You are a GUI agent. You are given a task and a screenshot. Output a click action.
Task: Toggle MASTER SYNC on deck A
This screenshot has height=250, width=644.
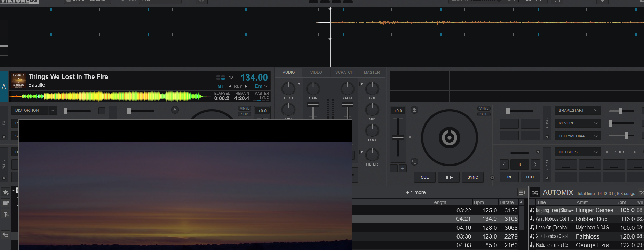tap(262, 96)
